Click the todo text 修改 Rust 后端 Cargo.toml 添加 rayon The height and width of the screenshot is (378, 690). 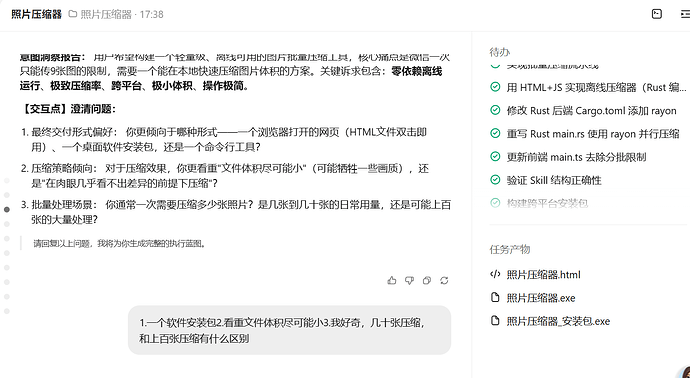click(x=591, y=110)
